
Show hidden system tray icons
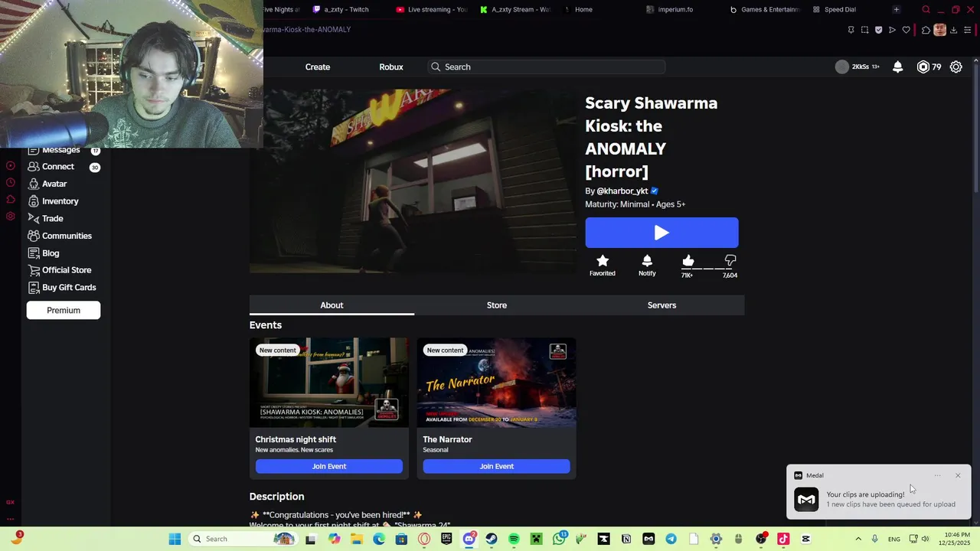857,539
